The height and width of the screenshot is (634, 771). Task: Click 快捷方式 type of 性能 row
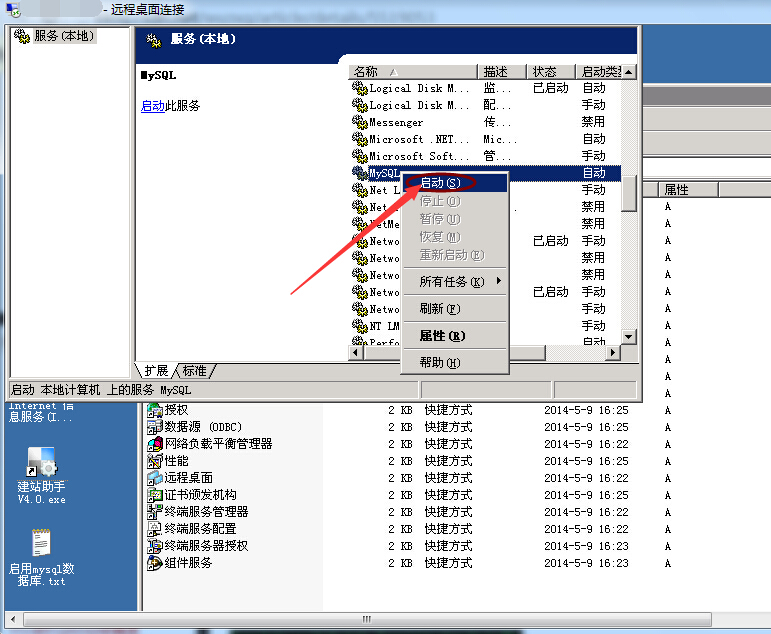[x=448, y=461]
